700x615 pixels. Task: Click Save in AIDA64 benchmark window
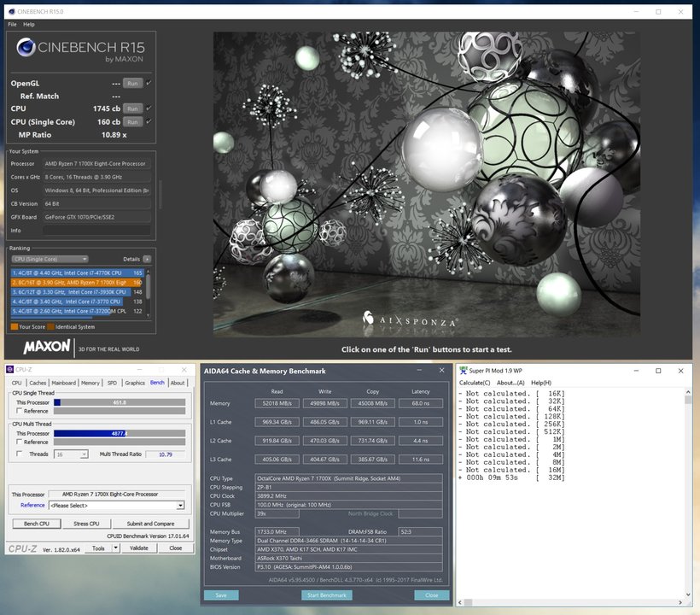221,594
